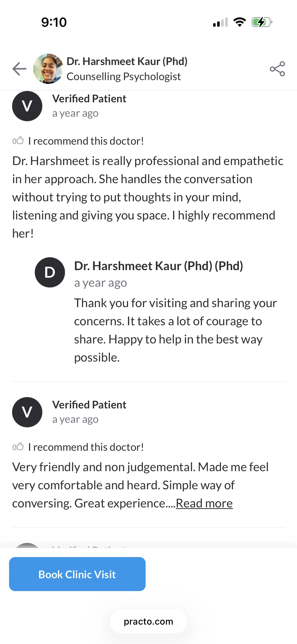This screenshot has height=644, width=297.
Task: Tap thumbs-up icon on second review
Action: click(x=18, y=446)
